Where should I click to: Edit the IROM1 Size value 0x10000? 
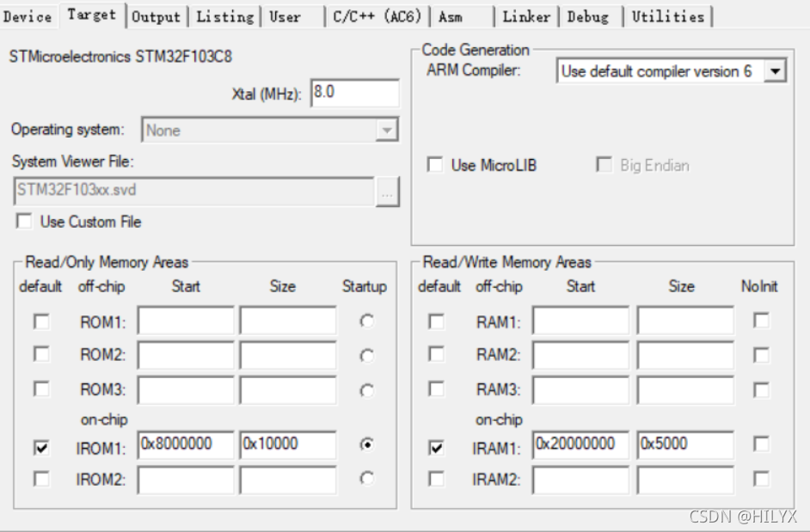pos(288,444)
